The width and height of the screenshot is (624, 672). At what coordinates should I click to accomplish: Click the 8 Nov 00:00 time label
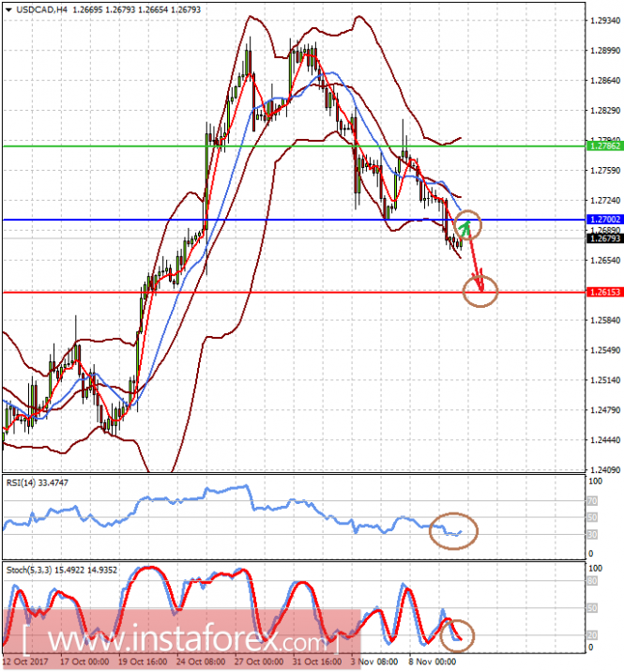point(432,661)
